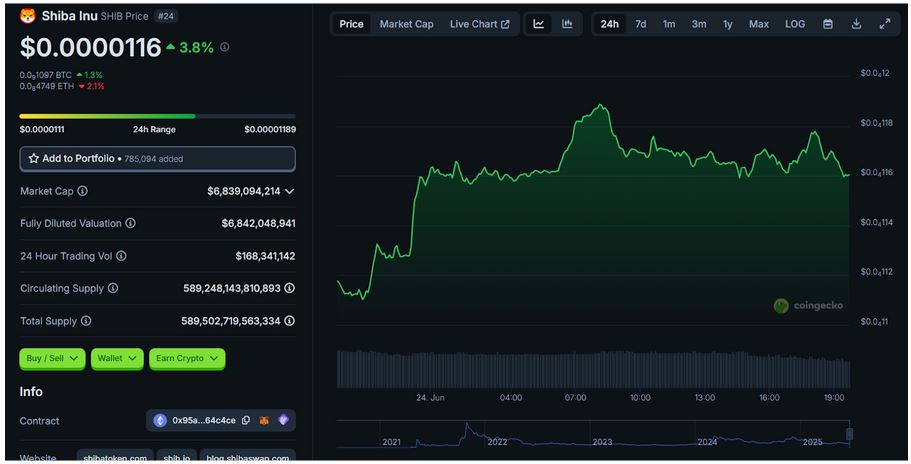
Task: Click info icon after circulating supply value
Action: click(x=289, y=288)
